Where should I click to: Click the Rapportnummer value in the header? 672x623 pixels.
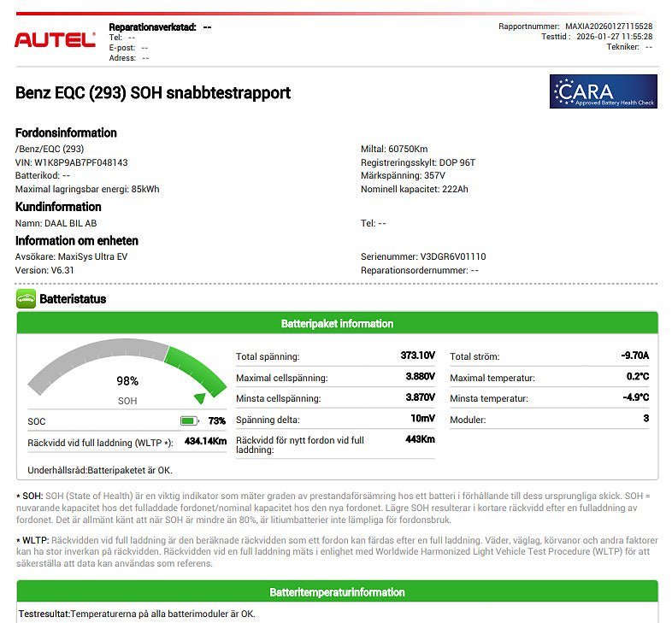[x=609, y=26]
